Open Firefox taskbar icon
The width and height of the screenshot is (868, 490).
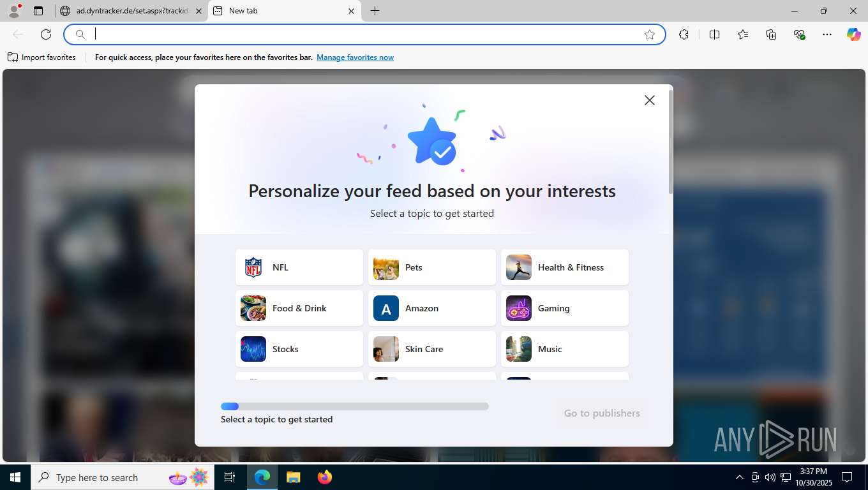point(324,477)
